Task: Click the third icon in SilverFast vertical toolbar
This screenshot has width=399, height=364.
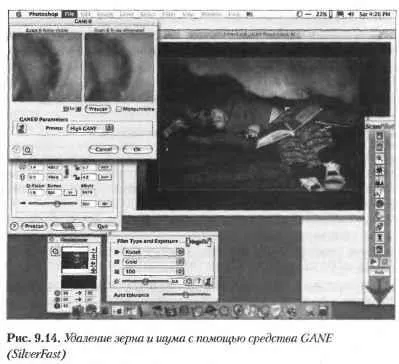Action: (380, 159)
